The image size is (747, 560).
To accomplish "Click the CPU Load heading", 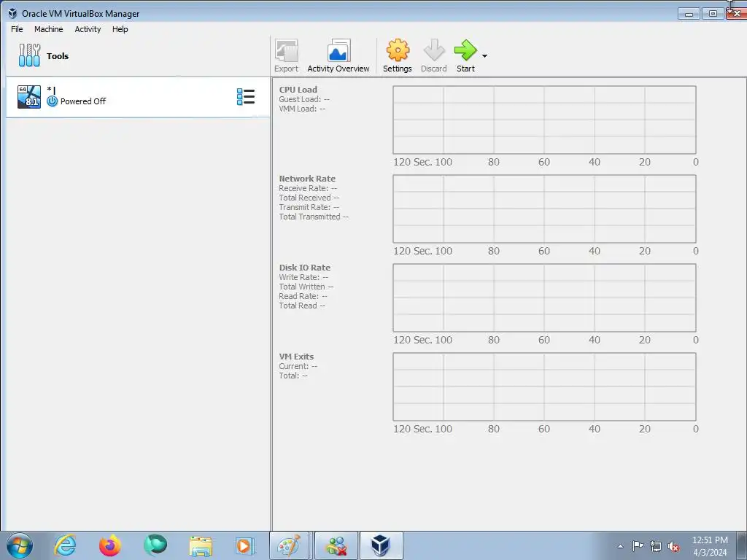I will pyautogui.click(x=298, y=90).
